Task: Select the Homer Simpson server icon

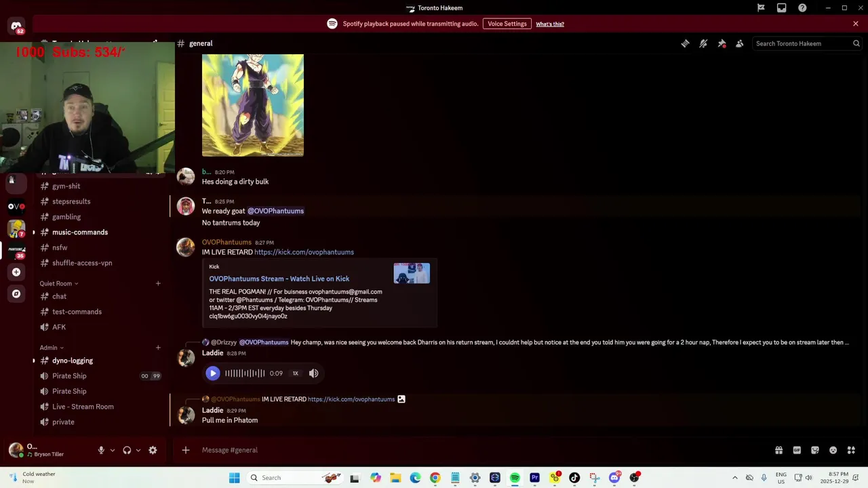Action: pyautogui.click(x=16, y=229)
